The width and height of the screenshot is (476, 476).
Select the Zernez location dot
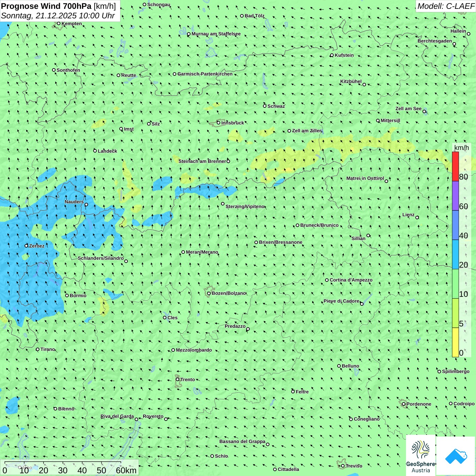(27, 245)
